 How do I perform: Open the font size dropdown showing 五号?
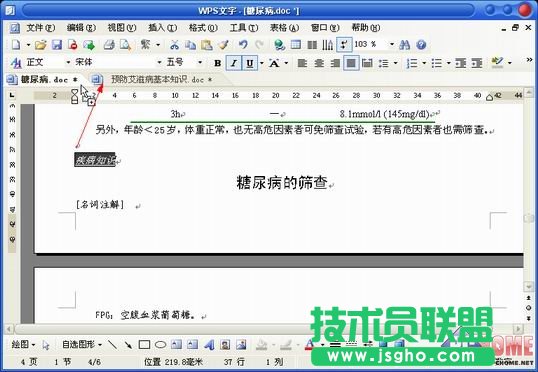(200, 62)
